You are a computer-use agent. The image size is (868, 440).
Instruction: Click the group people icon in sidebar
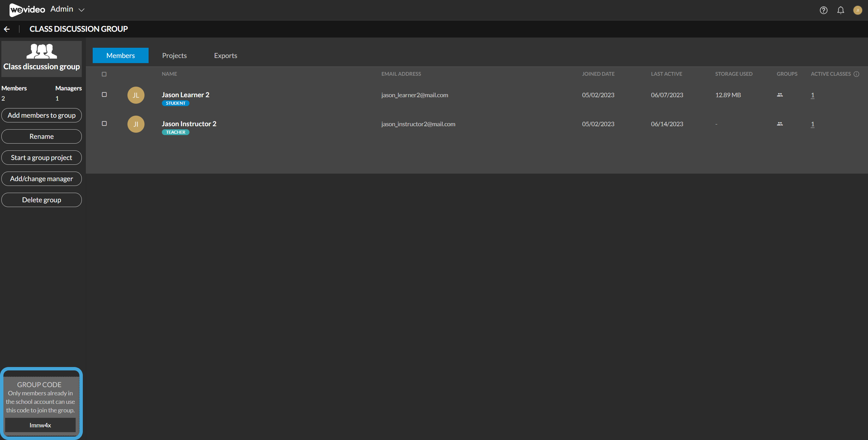pyautogui.click(x=42, y=51)
